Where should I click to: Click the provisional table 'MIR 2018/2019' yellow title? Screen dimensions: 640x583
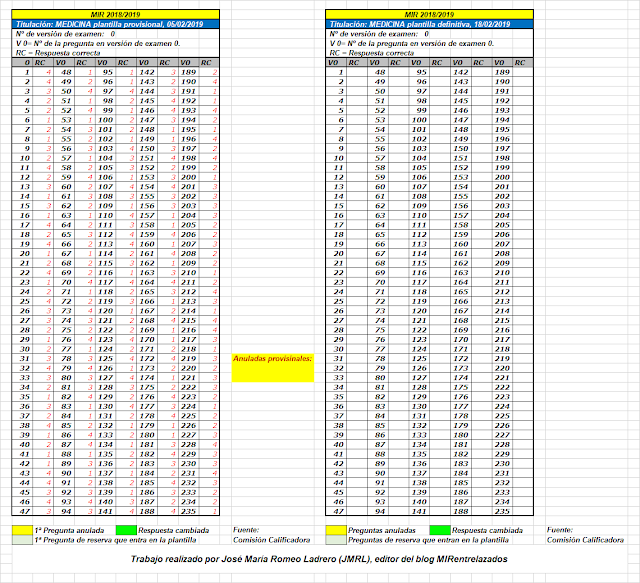[x=116, y=14]
